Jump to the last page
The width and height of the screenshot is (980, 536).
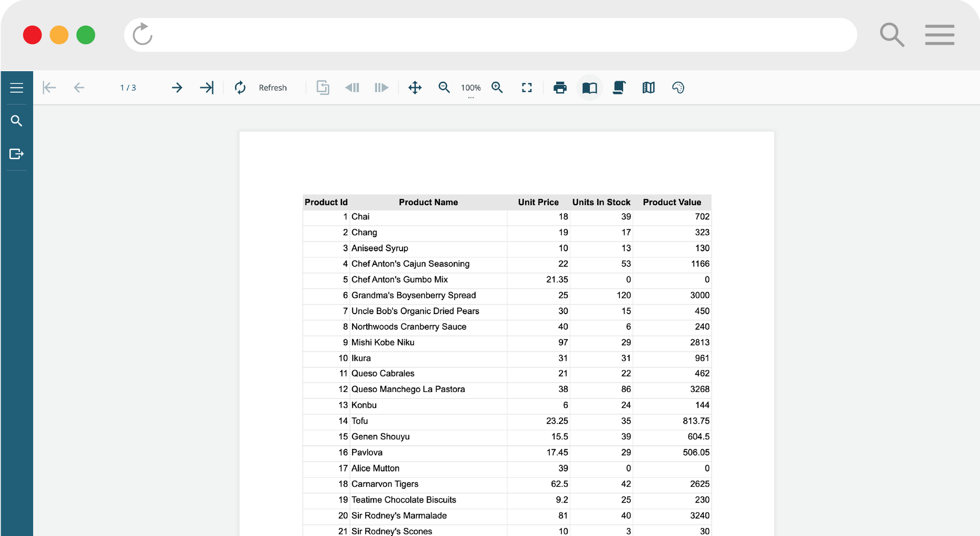(207, 87)
